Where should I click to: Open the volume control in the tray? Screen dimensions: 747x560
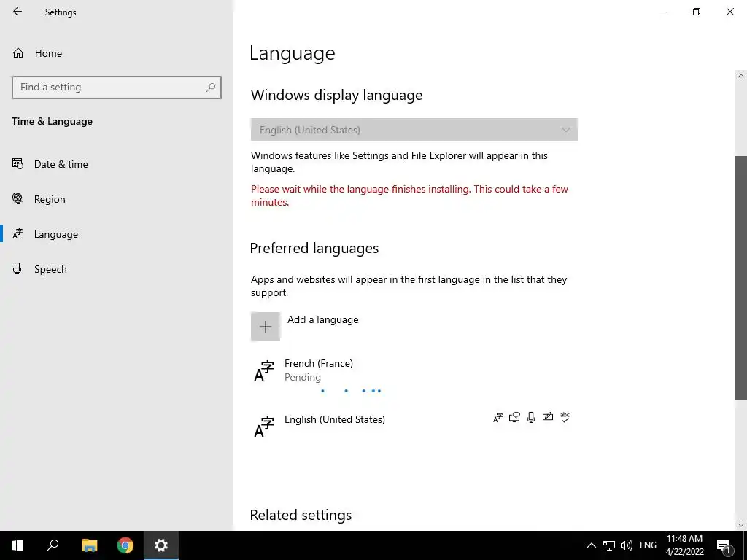pyautogui.click(x=627, y=545)
